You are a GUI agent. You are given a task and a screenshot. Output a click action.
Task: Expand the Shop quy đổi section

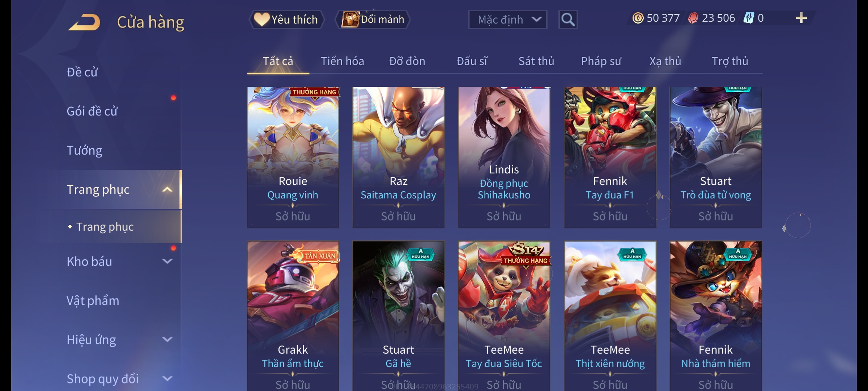(x=167, y=378)
